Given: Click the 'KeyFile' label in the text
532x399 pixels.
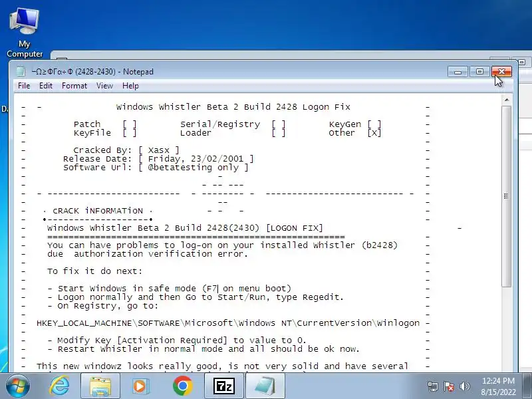Looking at the screenshot, I should pos(92,133).
